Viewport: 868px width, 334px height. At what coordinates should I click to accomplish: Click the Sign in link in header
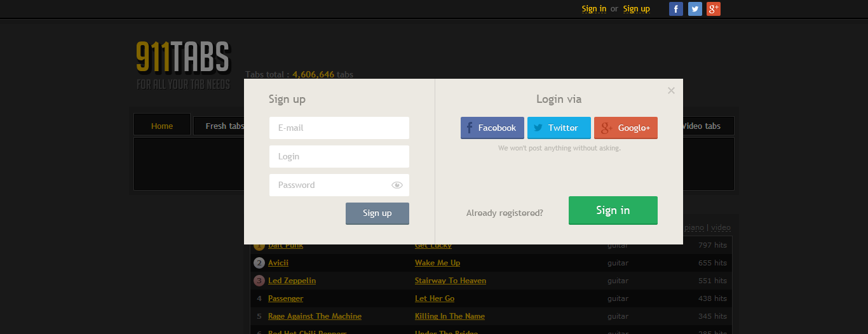point(594,9)
